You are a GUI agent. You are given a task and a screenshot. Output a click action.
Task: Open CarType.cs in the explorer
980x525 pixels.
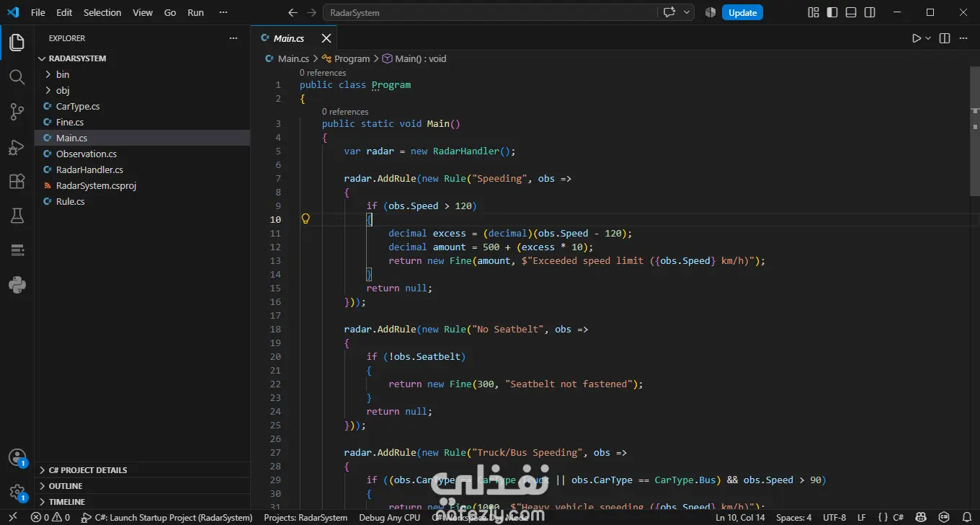[x=143, y=106]
